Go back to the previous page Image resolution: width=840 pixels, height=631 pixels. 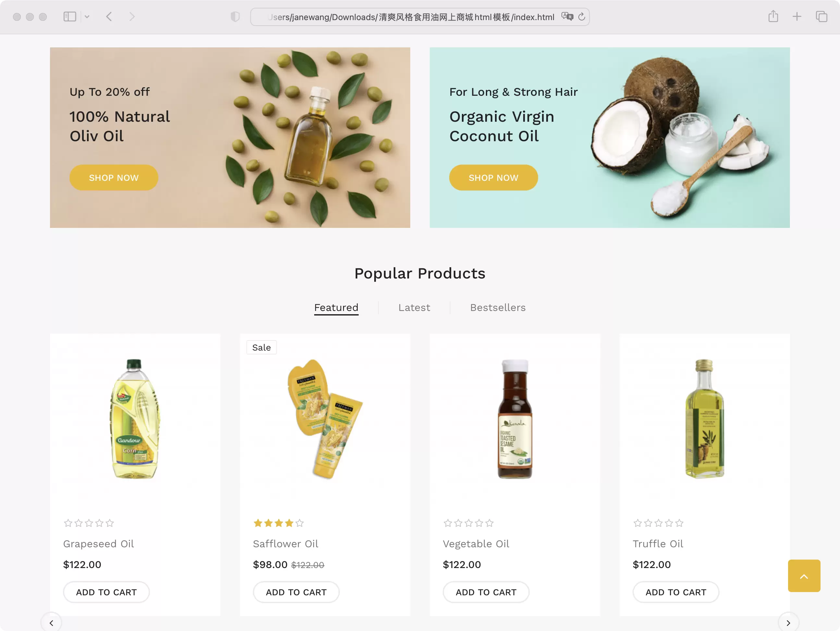point(109,17)
